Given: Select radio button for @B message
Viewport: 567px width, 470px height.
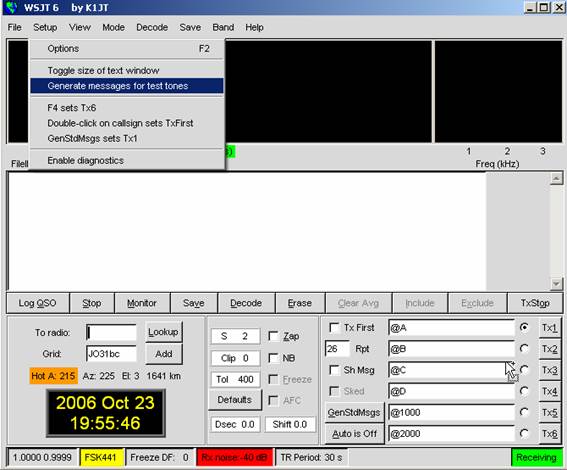Looking at the screenshot, I should coord(524,349).
